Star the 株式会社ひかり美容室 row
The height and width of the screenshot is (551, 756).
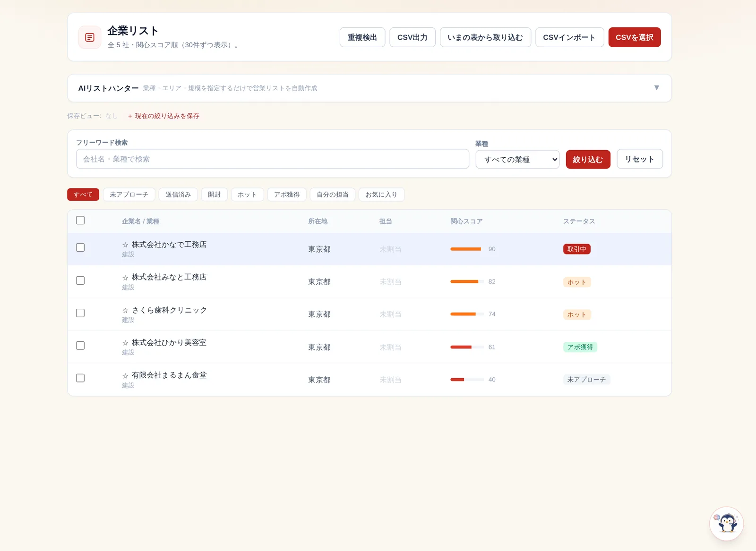point(125,343)
